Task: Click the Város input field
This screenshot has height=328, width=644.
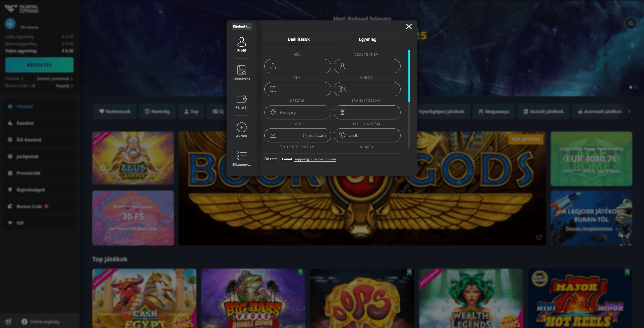Action: tap(367, 89)
